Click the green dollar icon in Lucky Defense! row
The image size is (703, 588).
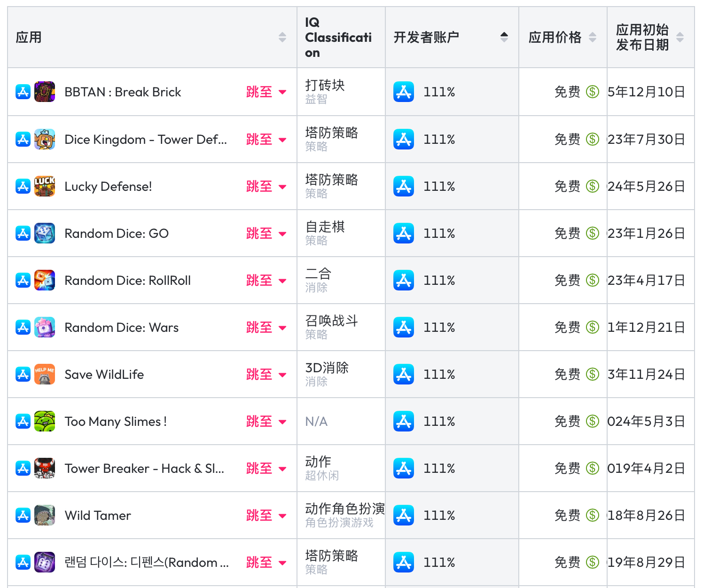(x=593, y=186)
